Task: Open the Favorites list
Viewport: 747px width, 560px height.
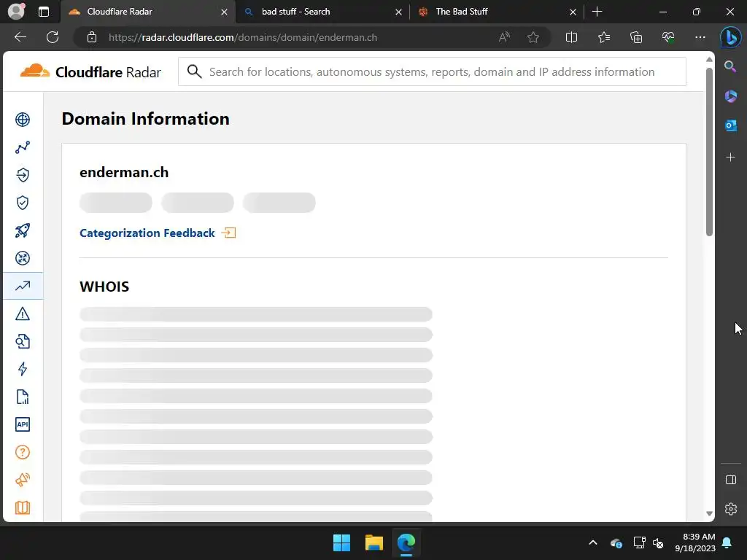Action: tap(603, 37)
